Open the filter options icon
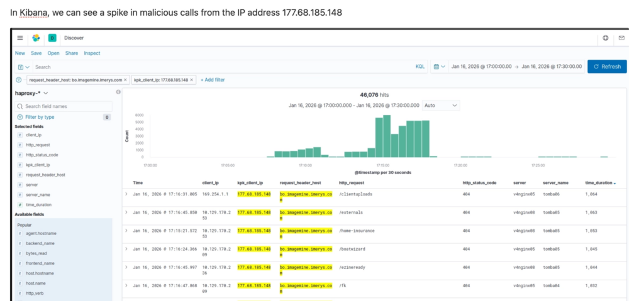644x301 pixels. [x=18, y=80]
